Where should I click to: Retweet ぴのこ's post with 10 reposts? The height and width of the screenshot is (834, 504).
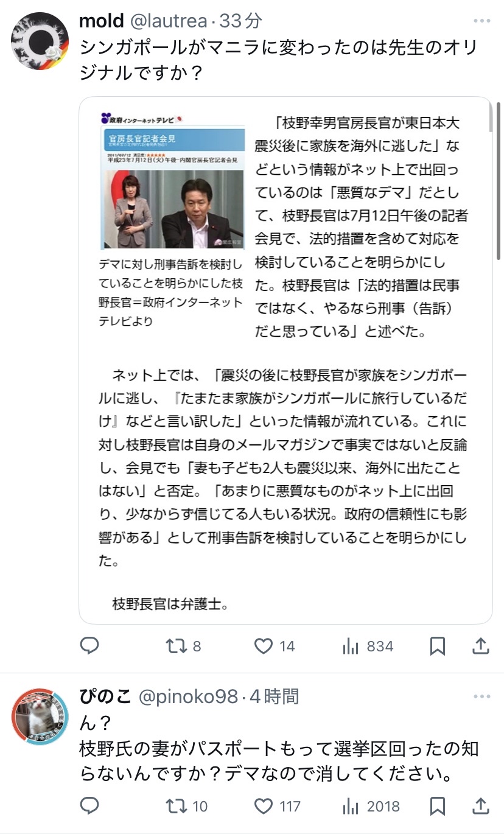tap(187, 806)
